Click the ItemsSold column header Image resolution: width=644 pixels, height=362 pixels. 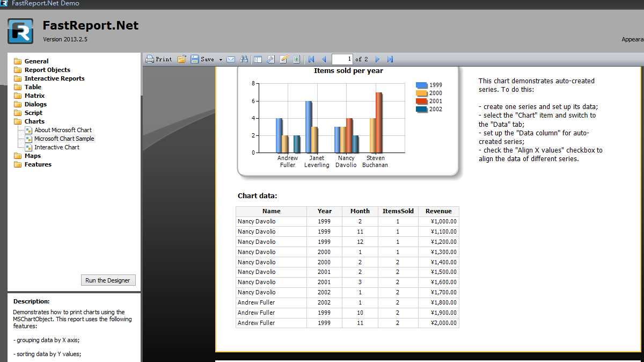[398, 211]
